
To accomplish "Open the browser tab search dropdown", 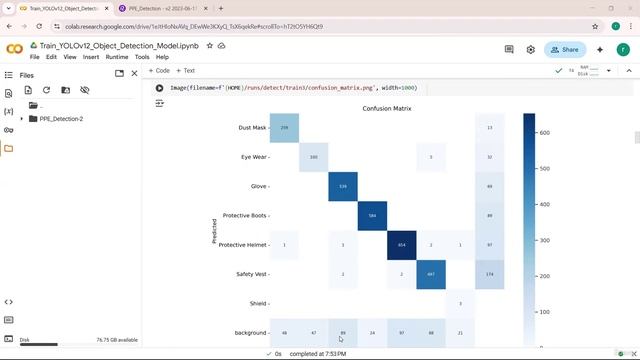I will pyautogui.click(x=9, y=8).
